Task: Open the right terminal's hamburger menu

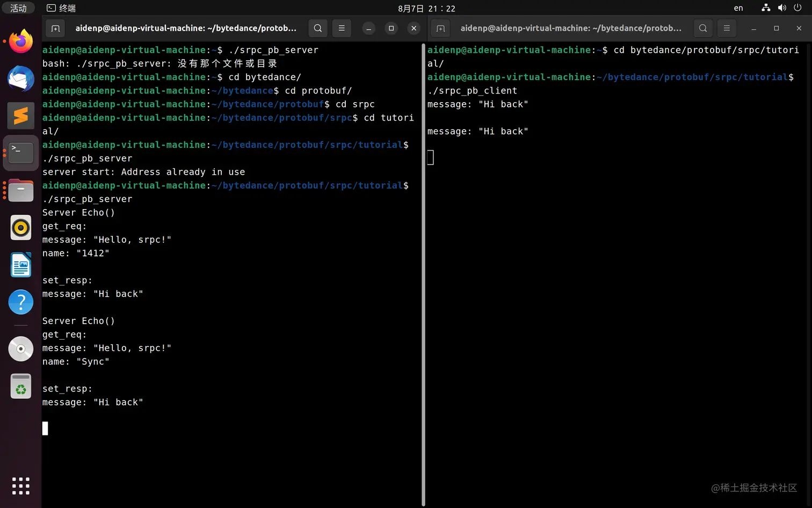Action: (x=727, y=28)
